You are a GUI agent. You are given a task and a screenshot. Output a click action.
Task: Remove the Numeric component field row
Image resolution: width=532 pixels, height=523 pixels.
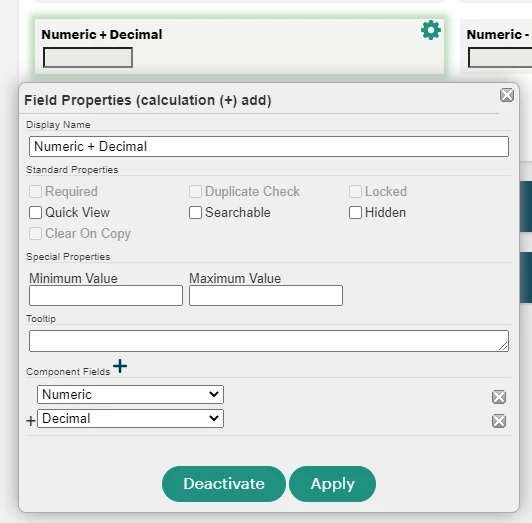[x=499, y=397]
